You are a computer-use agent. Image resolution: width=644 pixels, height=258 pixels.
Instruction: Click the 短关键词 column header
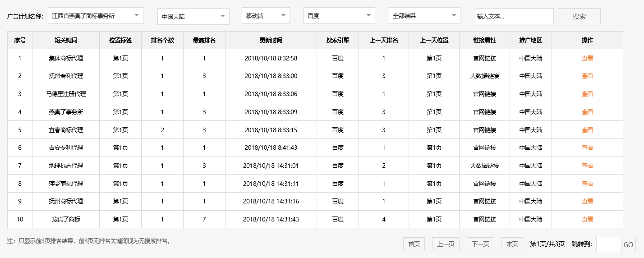tap(66, 40)
